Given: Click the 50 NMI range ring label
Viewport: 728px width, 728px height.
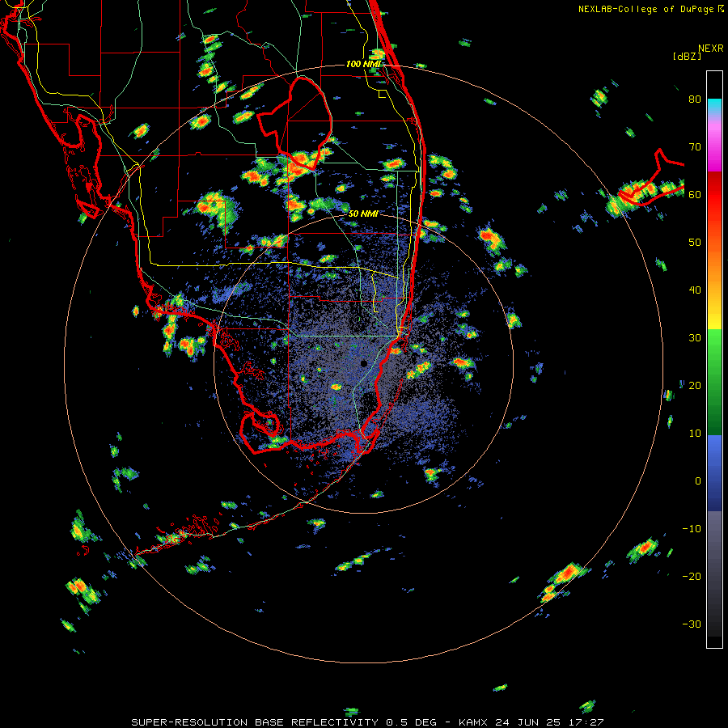Looking at the screenshot, I should [x=363, y=214].
